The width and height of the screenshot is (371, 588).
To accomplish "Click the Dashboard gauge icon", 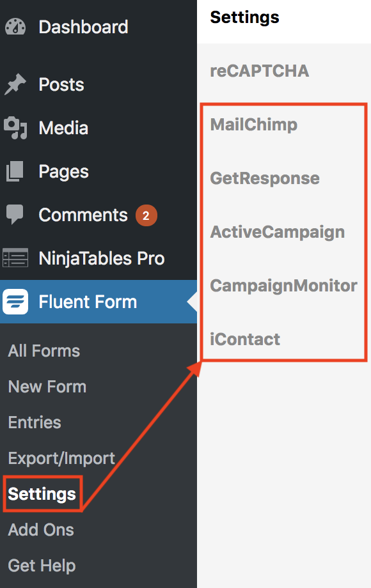I will click(15, 27).
